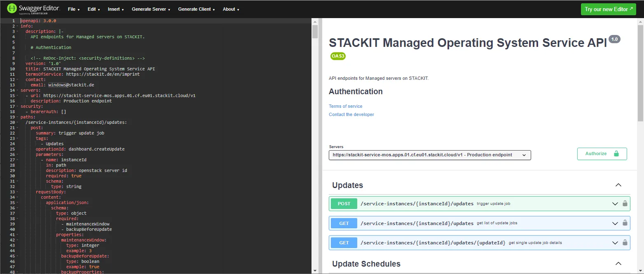The height and width of the screenshot is (274, 644).
Task: Click the lock icon on the GET updateId endpoint
Action: [625, 242]
